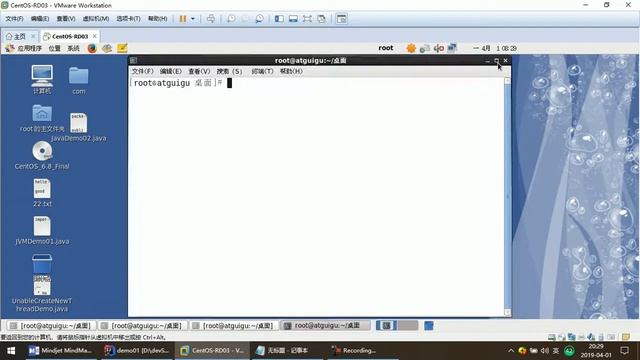Open the dropdown arrow beside the pause button
This screenshot has width=640, height=360.
[x=193, y=19]
